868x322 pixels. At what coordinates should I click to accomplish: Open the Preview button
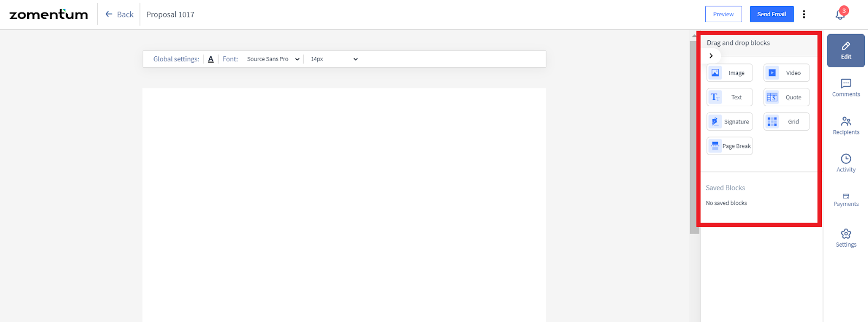point(723,14)
